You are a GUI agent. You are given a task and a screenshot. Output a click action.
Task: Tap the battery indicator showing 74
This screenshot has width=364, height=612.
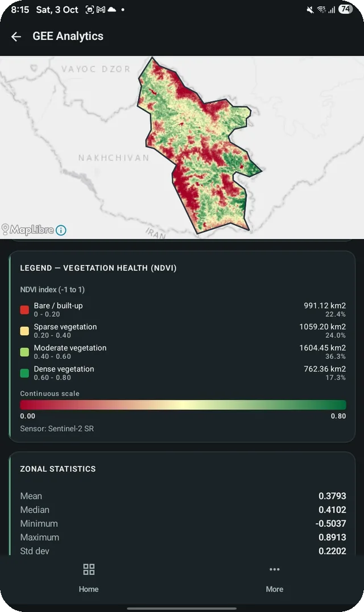(345, 9)
